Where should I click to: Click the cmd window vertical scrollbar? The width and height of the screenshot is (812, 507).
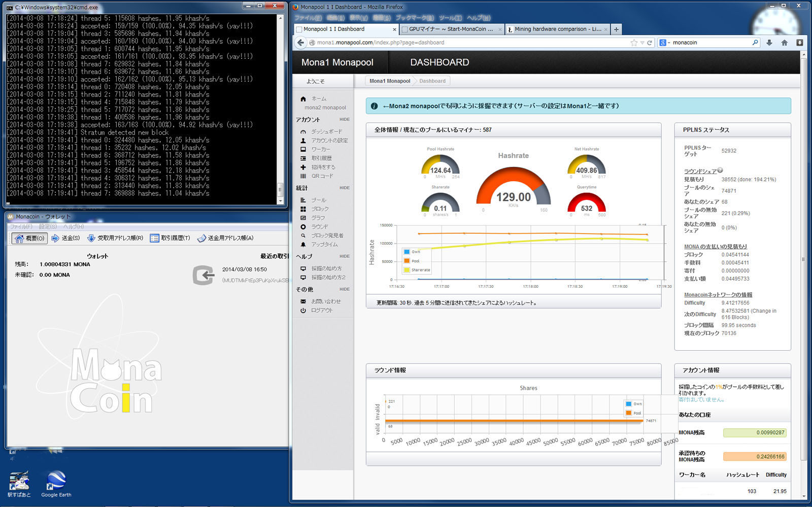tap(280, 109)
